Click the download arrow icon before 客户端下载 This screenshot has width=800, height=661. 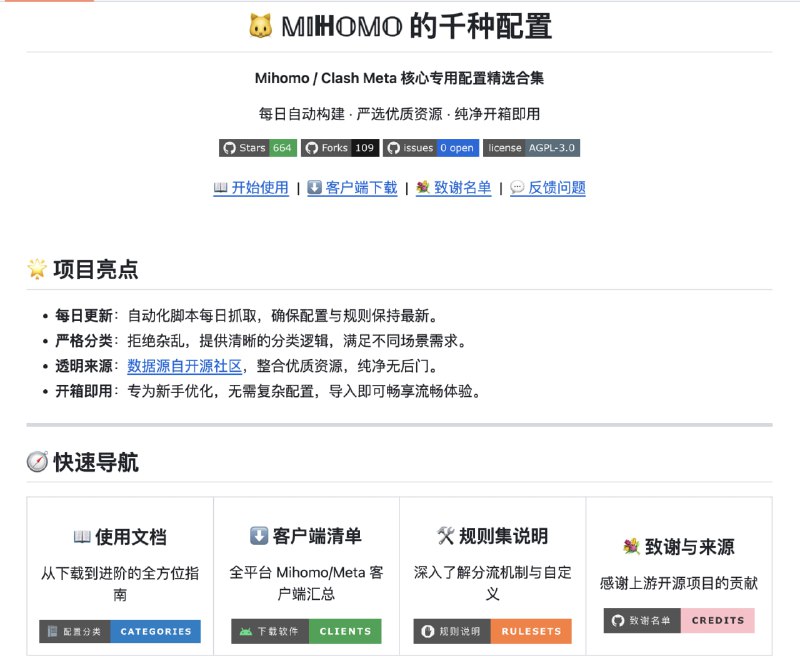pos(315,186)
